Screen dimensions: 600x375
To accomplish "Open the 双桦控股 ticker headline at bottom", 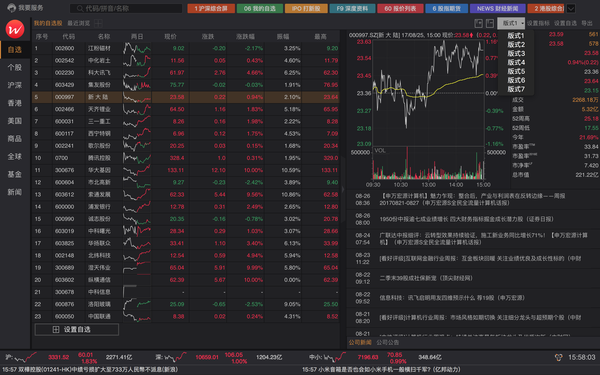I will tap(90, 370).
